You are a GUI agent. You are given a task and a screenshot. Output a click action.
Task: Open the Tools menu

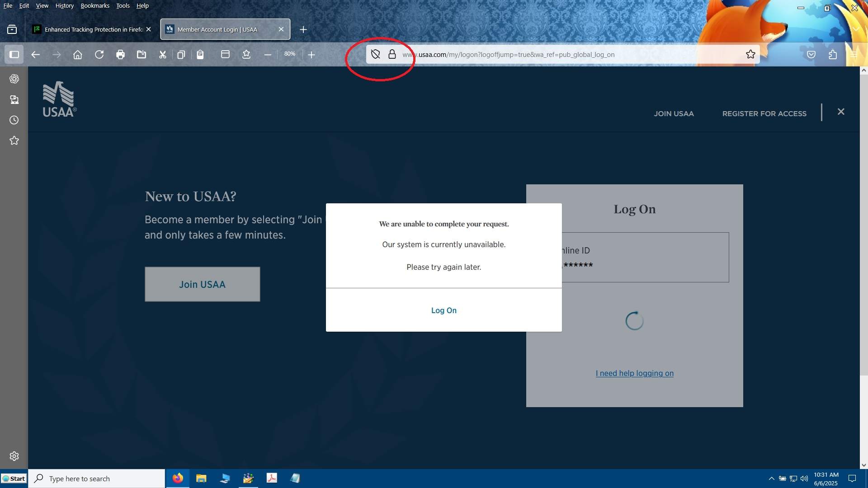pyautogui.click(x=123, y=5)
